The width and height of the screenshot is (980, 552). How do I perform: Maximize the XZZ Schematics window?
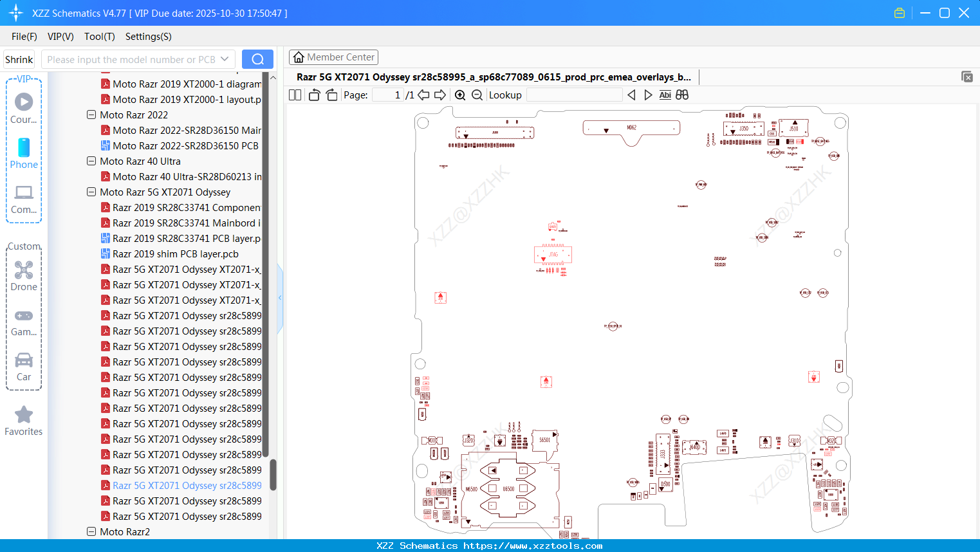pos(945,13)
